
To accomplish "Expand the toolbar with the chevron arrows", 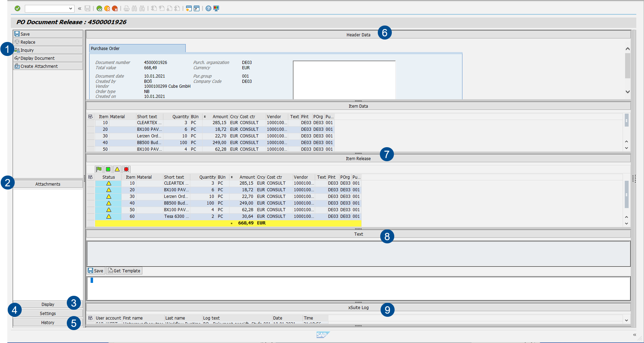I will pos(79,8).
